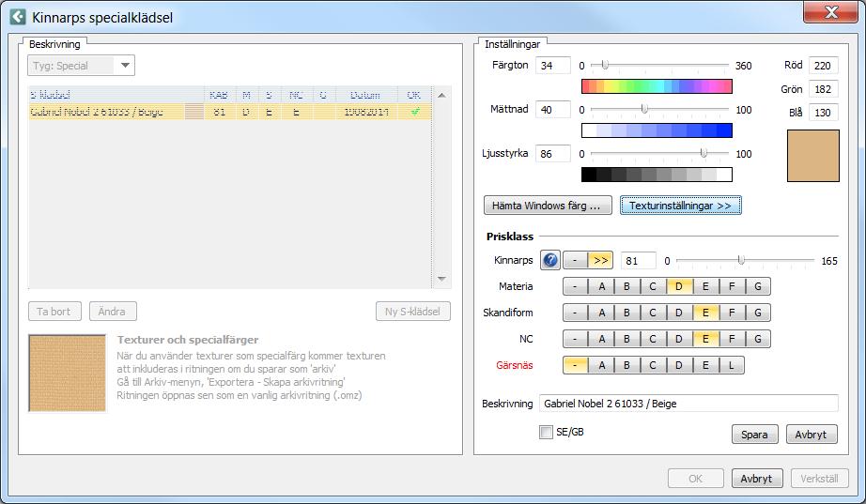This screenshot has width=866, height=504.
Task: Click Hämta Windows färg button
Action: [548, 206]
